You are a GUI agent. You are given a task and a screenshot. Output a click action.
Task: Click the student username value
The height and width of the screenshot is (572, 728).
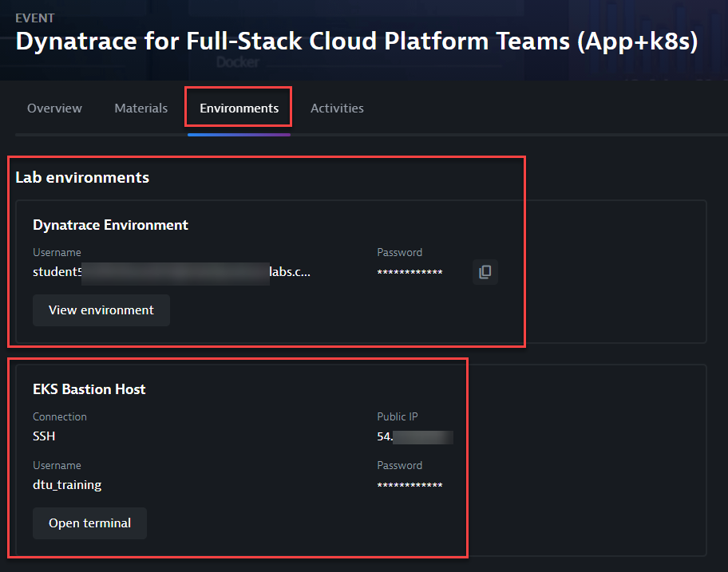point(171,272)
